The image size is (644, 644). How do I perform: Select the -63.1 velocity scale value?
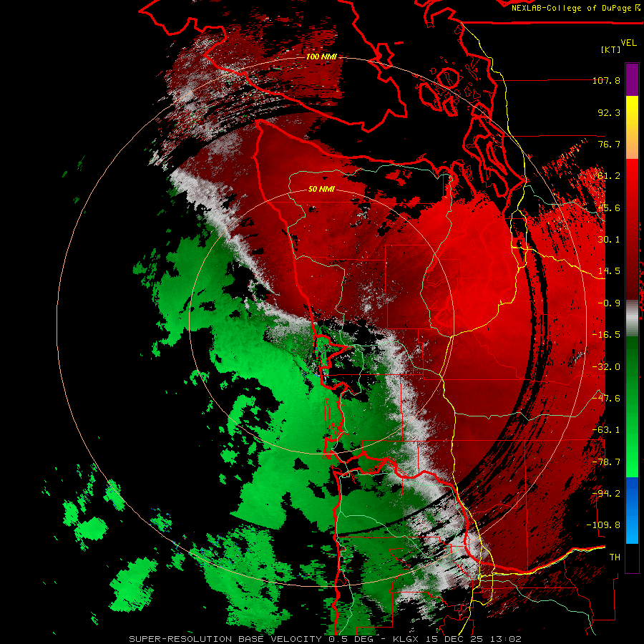[x=606, y=430]
